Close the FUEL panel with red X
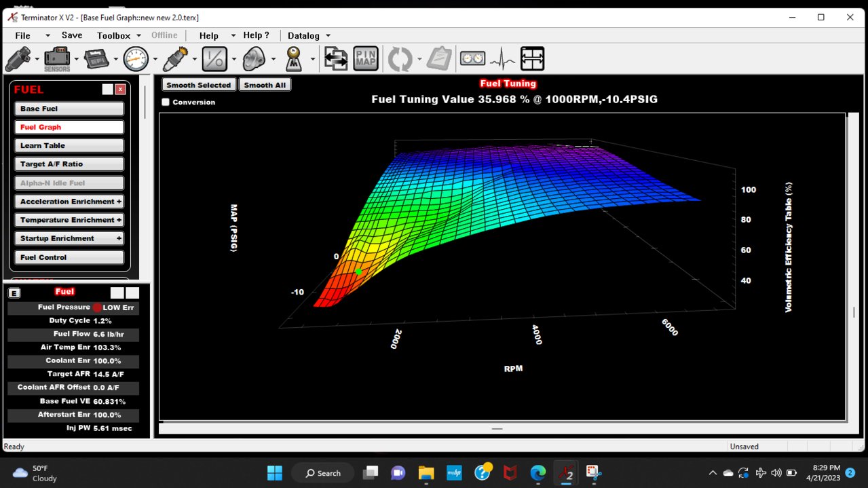868x488 pixels. click(120, 89)
